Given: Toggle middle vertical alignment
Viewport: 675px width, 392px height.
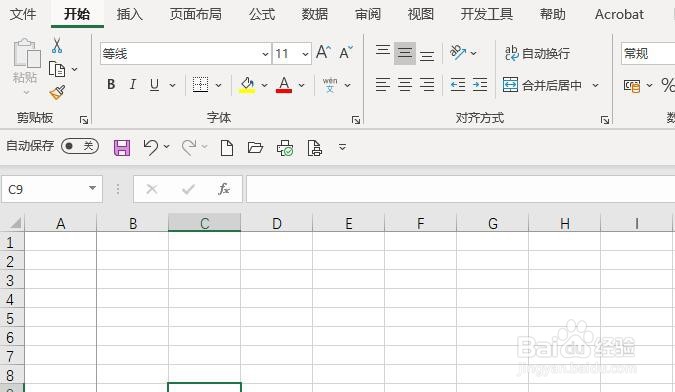Looking at the screenshot, I should (x=405, y=53).
